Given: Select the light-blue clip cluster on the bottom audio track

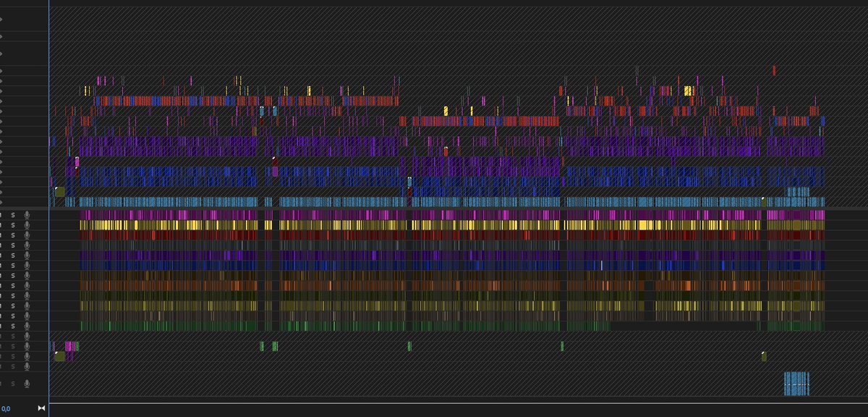Looking at the screenshot, I should point(796,384).
